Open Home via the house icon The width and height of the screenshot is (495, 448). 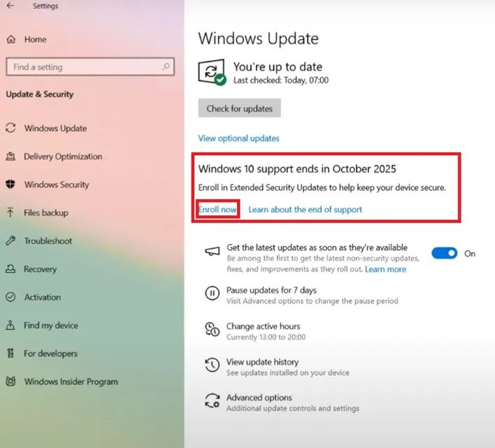pos(11,39)
